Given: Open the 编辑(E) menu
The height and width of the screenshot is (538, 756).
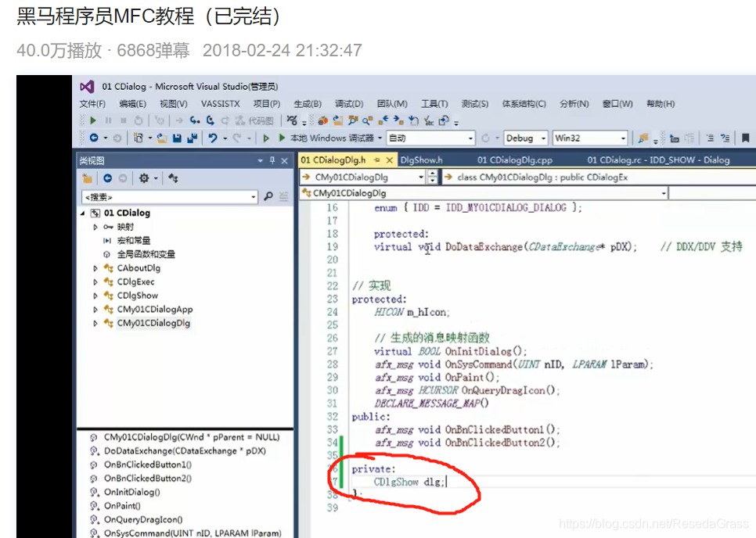Looking at the screenshot, I should [x=132, y=103].
